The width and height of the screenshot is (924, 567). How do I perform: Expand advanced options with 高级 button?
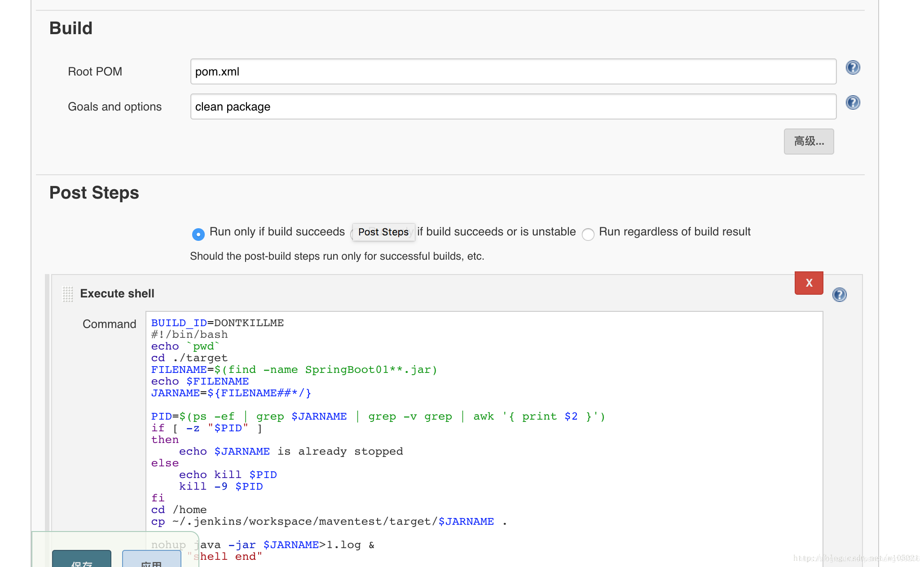tap(809, 142)
